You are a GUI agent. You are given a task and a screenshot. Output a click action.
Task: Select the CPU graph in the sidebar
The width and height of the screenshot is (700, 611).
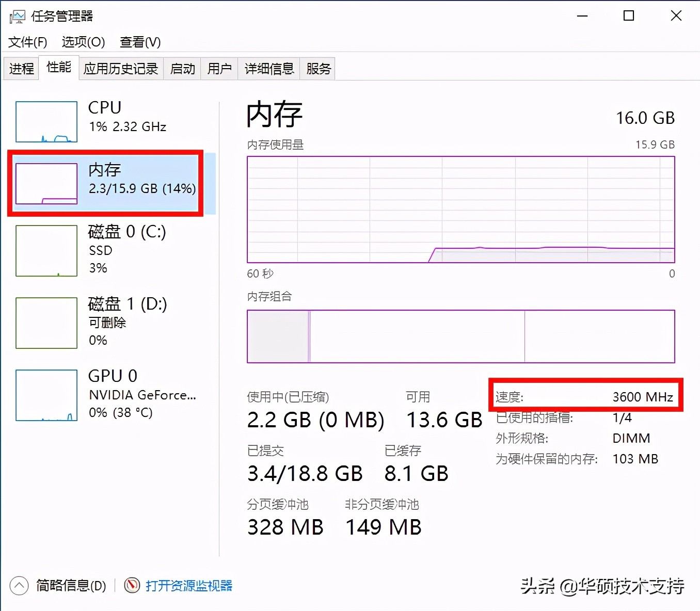[46, 121]
